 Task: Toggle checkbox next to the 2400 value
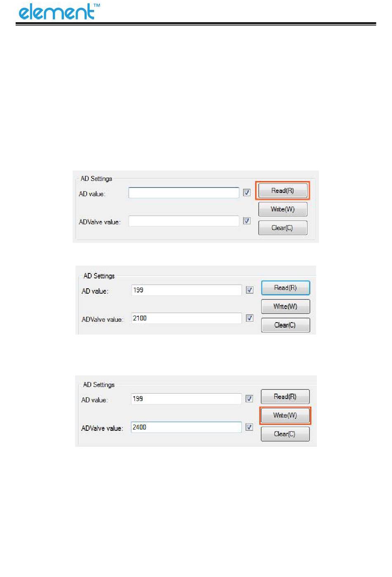click(x=249, y=427)
